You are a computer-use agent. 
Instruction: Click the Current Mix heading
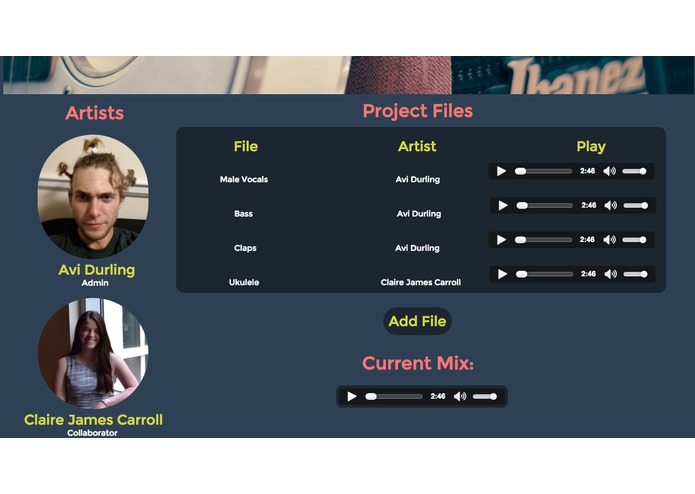click(418, 363)
